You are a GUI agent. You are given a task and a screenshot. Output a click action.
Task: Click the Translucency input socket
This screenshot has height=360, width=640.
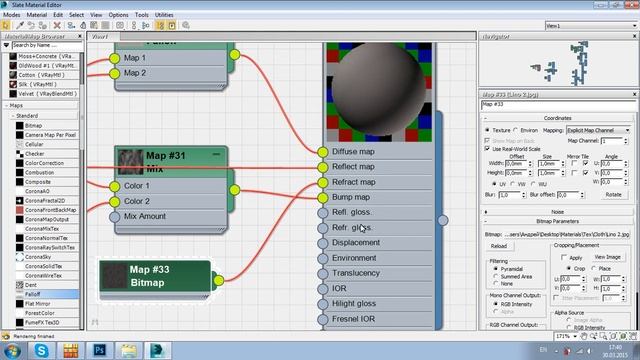tap(322, 273)
